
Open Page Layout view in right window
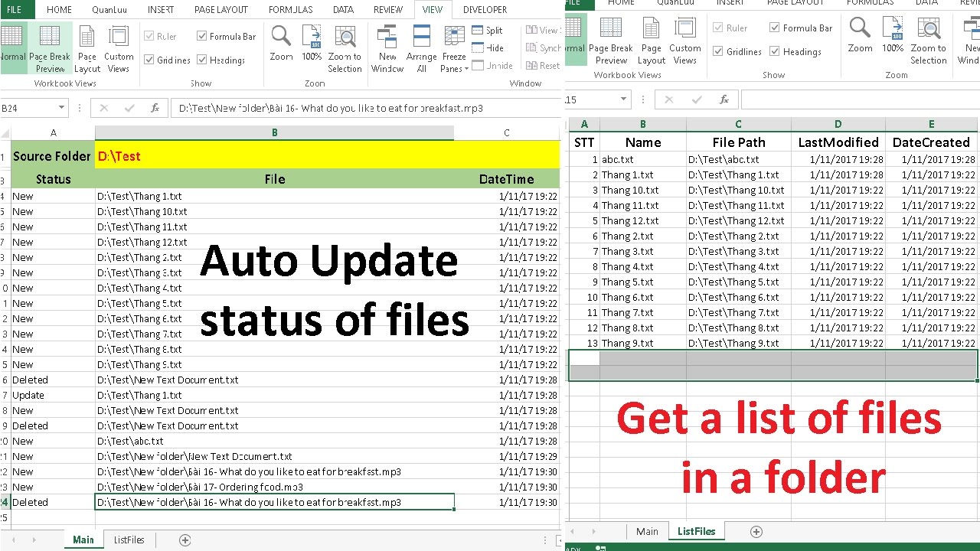(652, 41)
